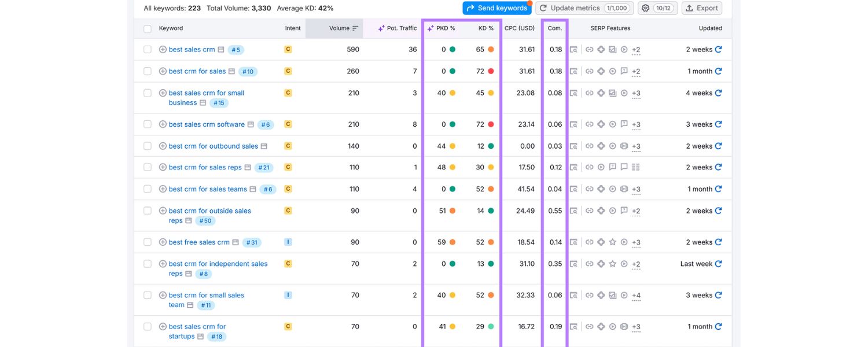Click the add-keyword plus icon beside "best free sales crm"
The image size is (868, 347).
tap(163, 242)
